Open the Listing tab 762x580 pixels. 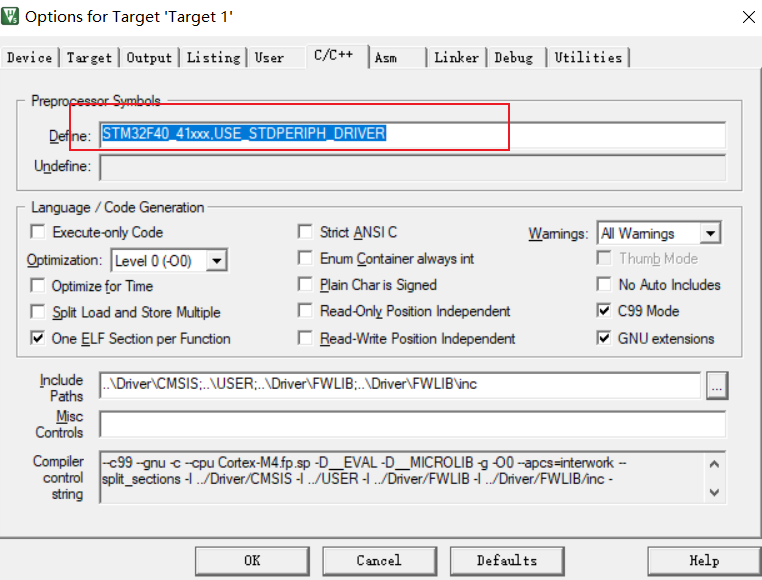tap(213, 57)
